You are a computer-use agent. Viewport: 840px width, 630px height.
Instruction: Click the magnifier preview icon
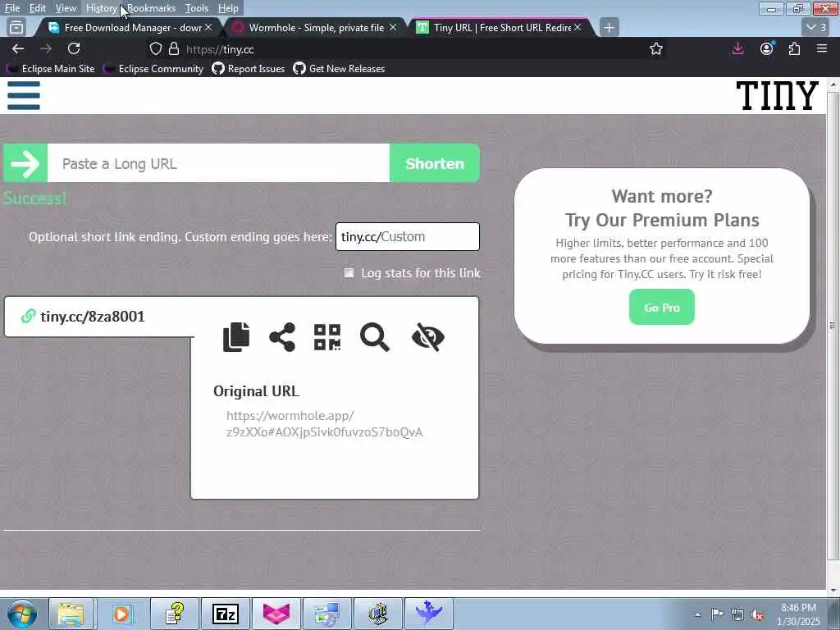click(x=374, y=337)
